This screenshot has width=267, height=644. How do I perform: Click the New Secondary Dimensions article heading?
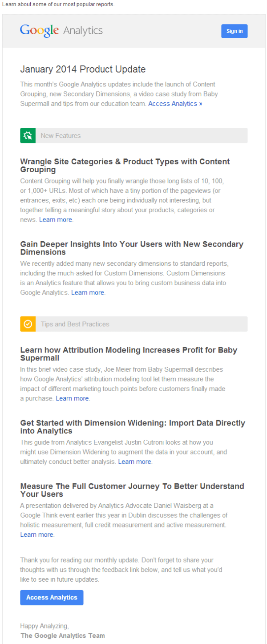tap(132, 248)
